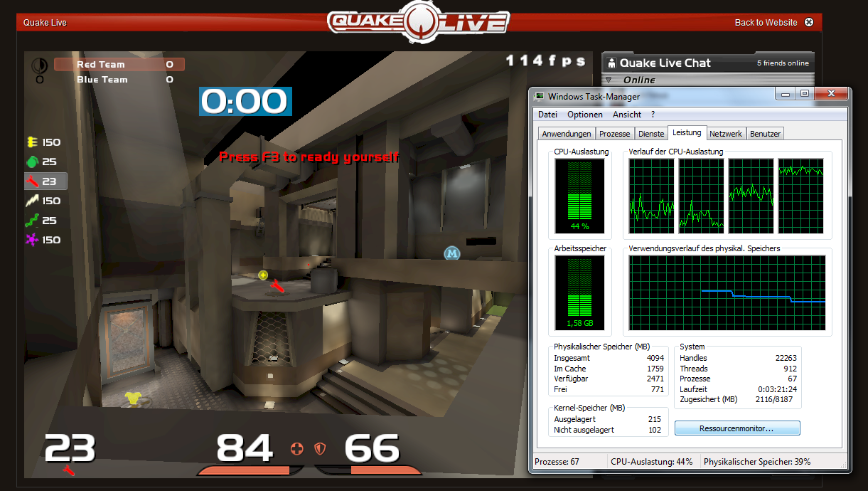Click the first CPU core history graph
This screenshot has height=491, width=868.
pyautogui.click(x=651, y=196)
